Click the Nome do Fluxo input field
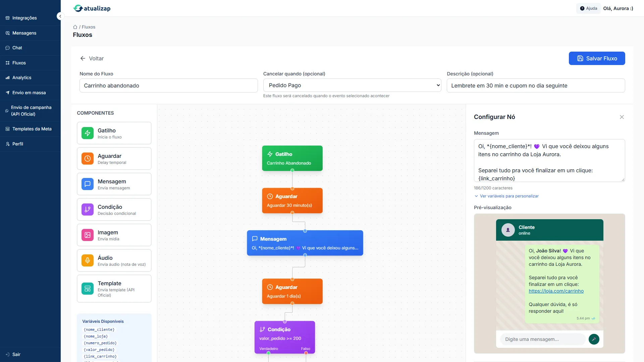 (x=168, y=85)
